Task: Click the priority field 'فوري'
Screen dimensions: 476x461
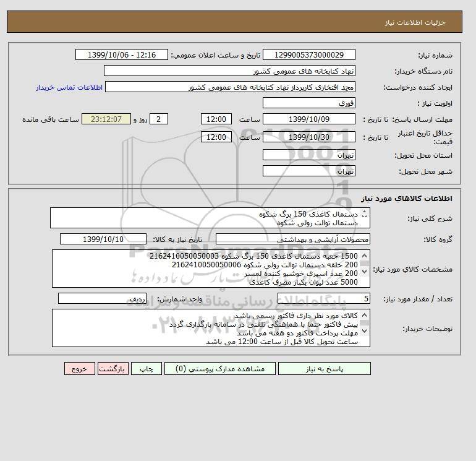Action: tap(308, 103)
